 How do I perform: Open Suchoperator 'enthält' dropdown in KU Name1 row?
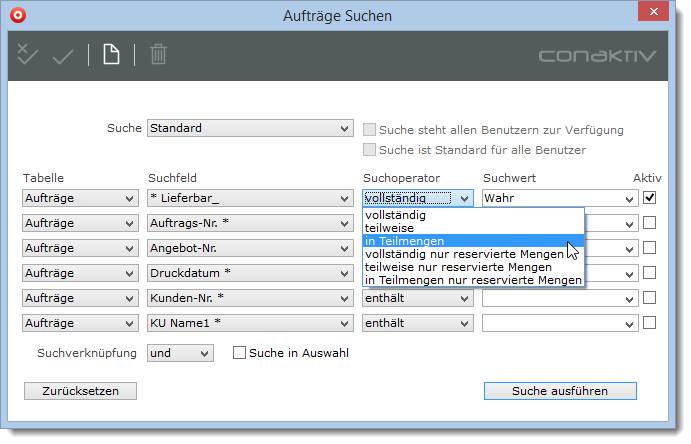(x=417, y=323)
